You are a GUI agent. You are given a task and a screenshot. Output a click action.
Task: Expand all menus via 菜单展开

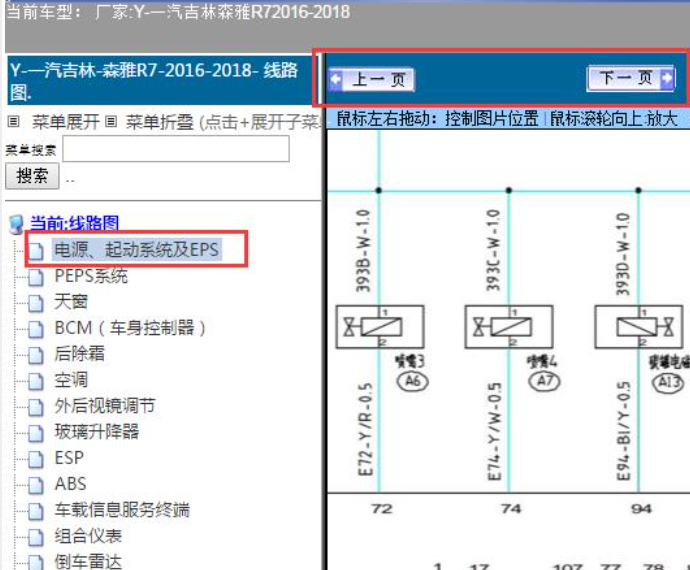coord(66,122)
